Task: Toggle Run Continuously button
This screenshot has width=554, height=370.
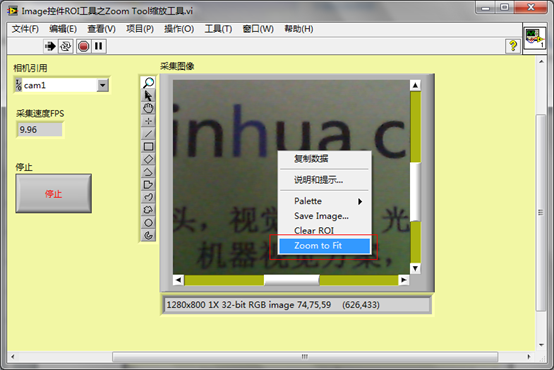Action: (x=66, y=46)
